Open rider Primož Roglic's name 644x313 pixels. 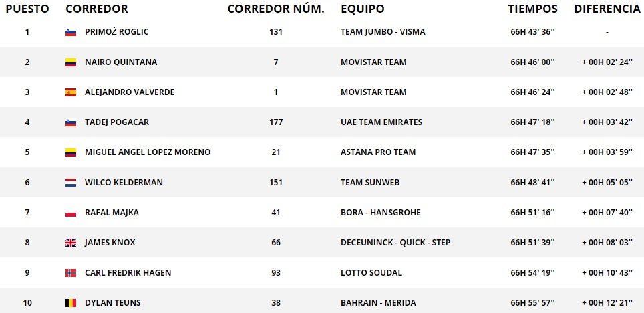[x=117, y=31]
